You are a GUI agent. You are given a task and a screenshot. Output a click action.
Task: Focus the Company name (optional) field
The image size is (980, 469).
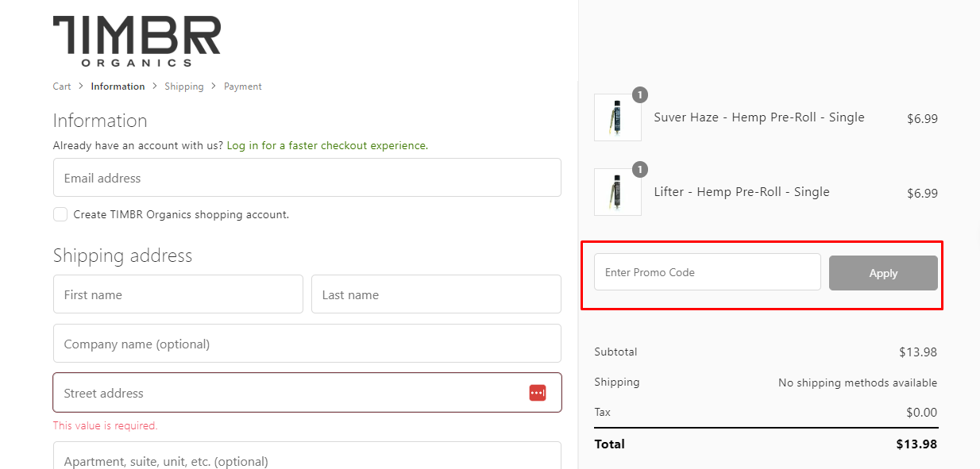pyautogui.click(x=307, y=344)
